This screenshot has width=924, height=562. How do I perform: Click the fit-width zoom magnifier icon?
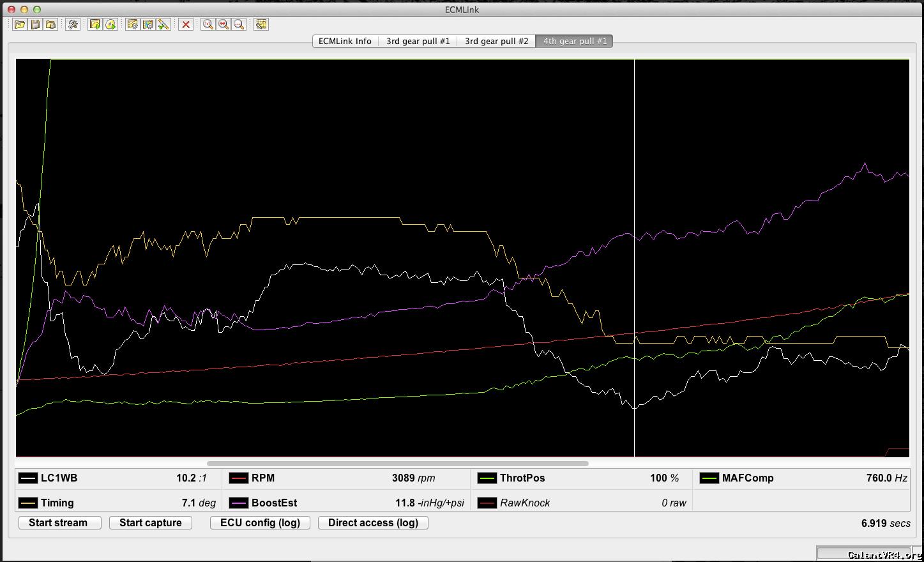[223, 24]
